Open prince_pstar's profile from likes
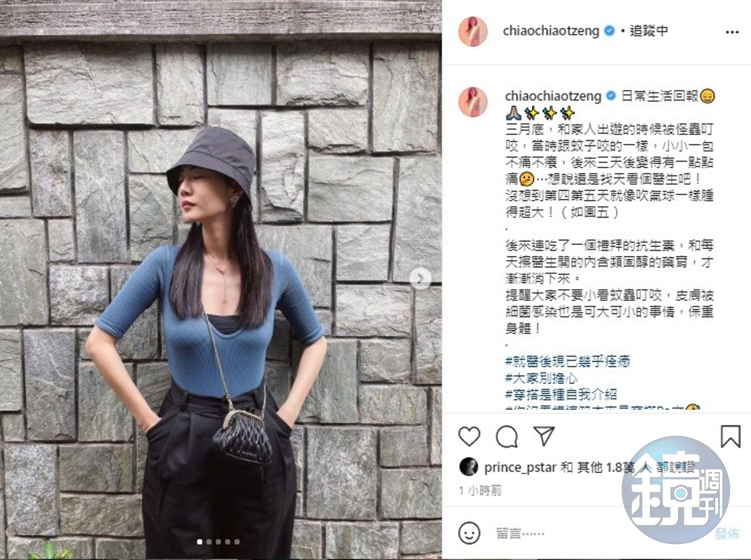This screenshot has height=560, width=751. 520,468
